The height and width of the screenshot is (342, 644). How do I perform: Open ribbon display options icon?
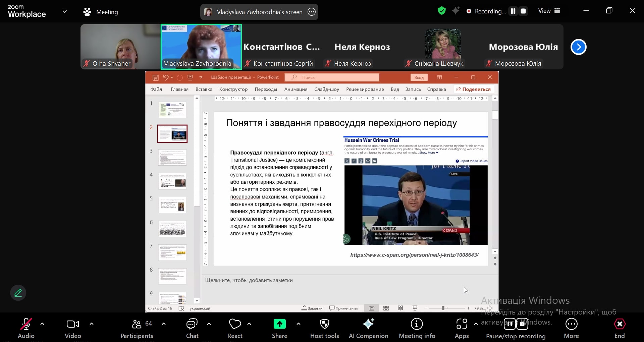click(x=439, y=77)
